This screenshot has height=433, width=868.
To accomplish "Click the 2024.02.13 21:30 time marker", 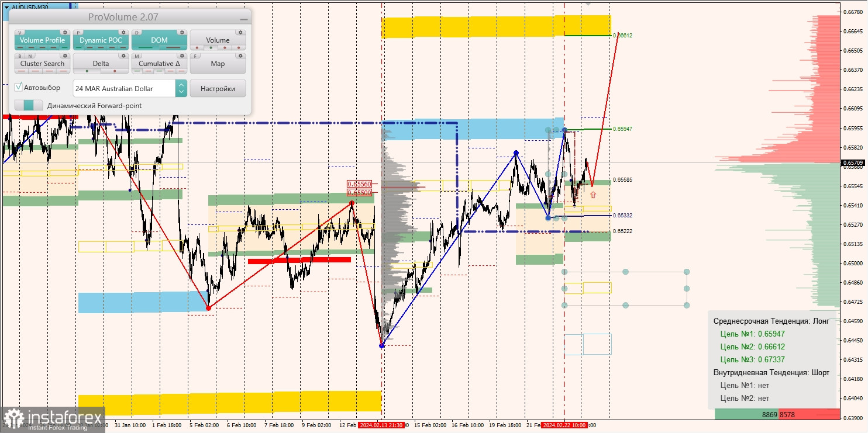I will tap(381, 425).
